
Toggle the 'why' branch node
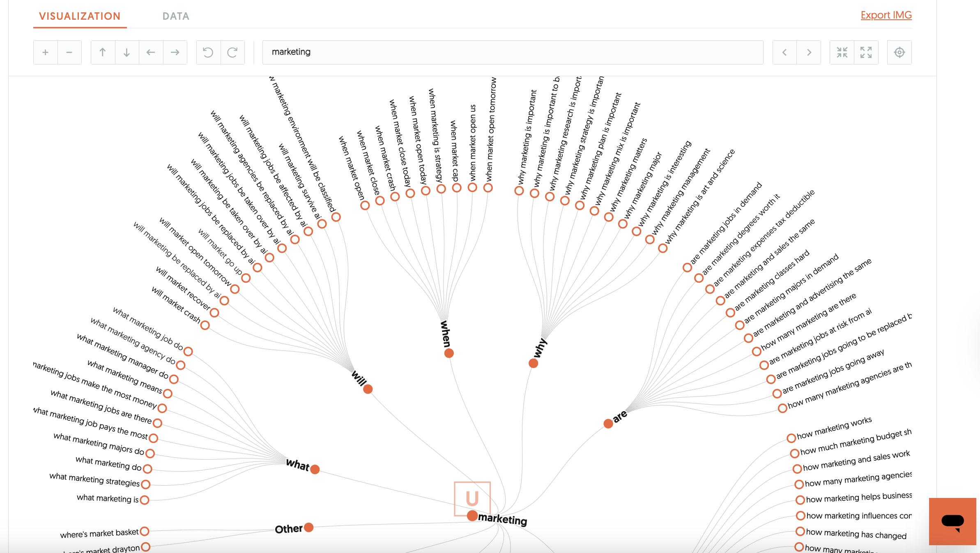pos(533,363)
